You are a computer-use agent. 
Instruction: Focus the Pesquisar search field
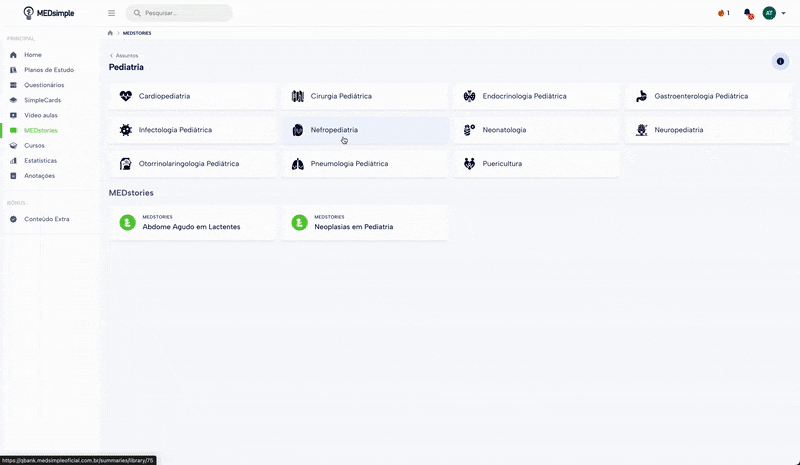tap(179, 13)
